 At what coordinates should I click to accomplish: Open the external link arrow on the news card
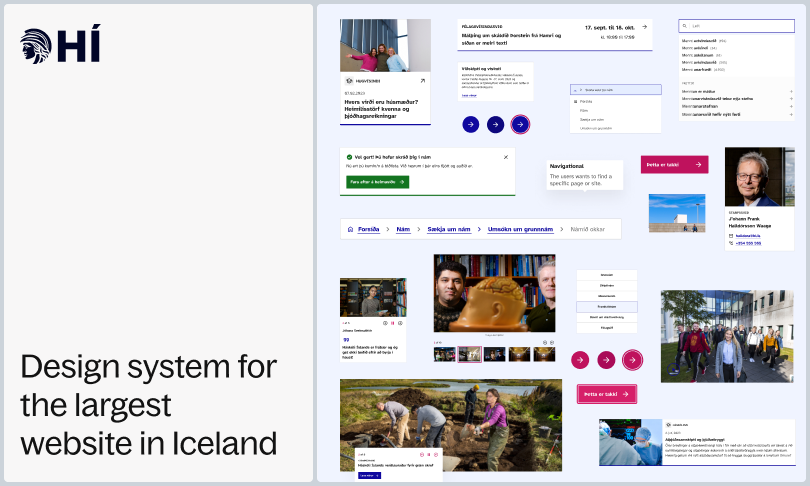point(423,81)
